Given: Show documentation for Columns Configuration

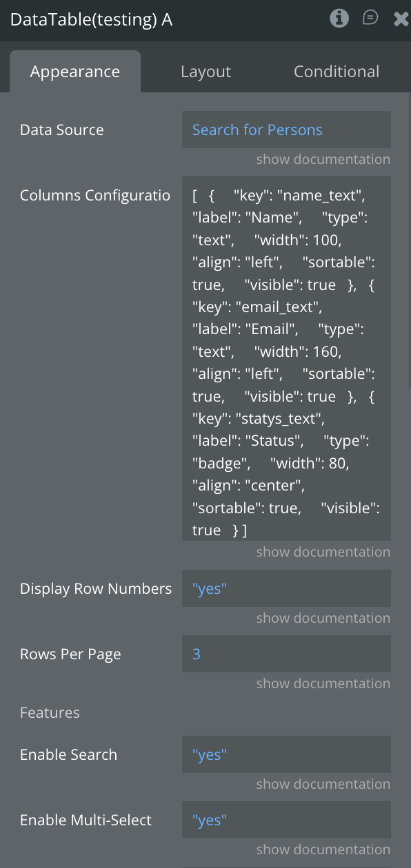Looking at the screenshot, I should tap(323, 552).
